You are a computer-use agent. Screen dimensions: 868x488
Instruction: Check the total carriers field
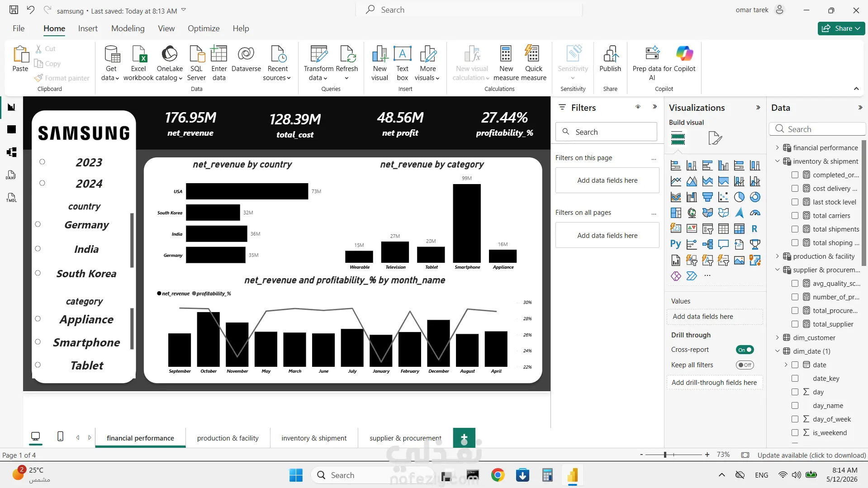pos(795,216)
